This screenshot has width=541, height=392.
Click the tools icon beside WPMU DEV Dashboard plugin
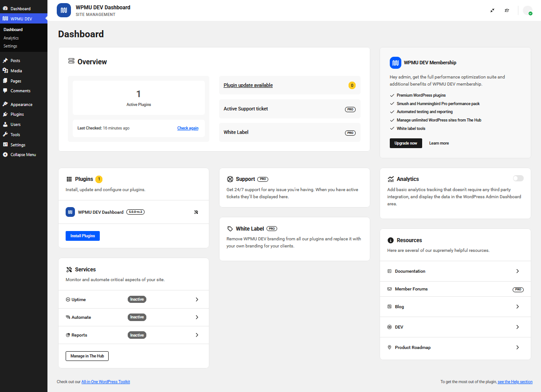click(196, 212)
